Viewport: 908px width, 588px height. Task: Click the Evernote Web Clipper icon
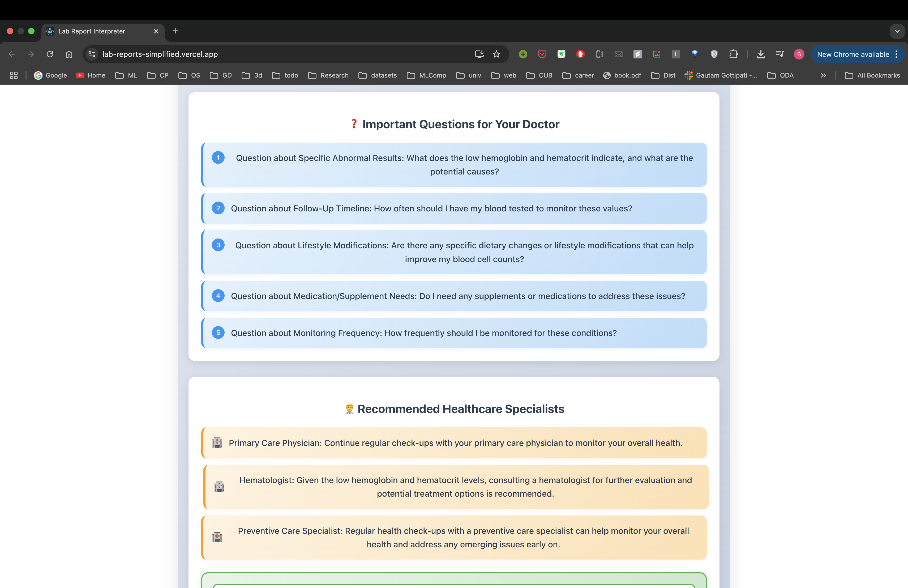click(561, 54)
